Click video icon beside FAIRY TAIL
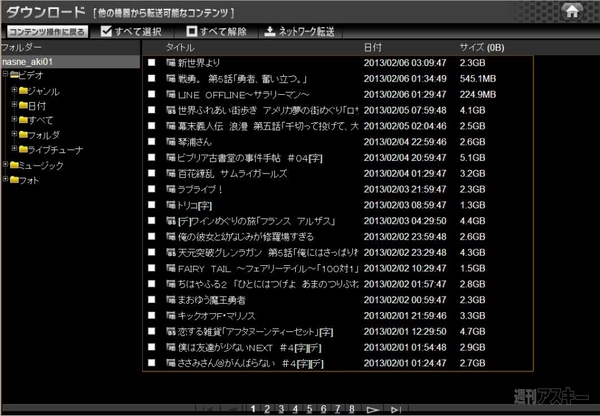 tap(171, 268)
